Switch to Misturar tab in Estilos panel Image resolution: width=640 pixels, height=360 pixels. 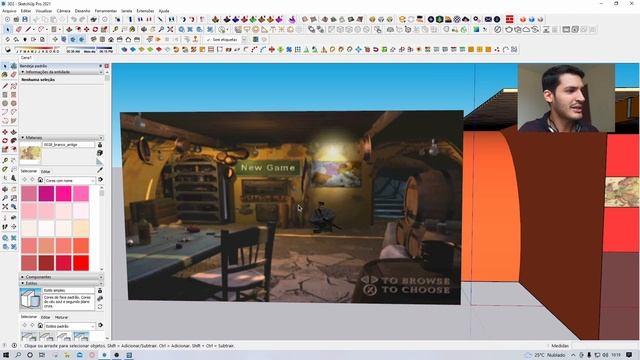point(61,317)
